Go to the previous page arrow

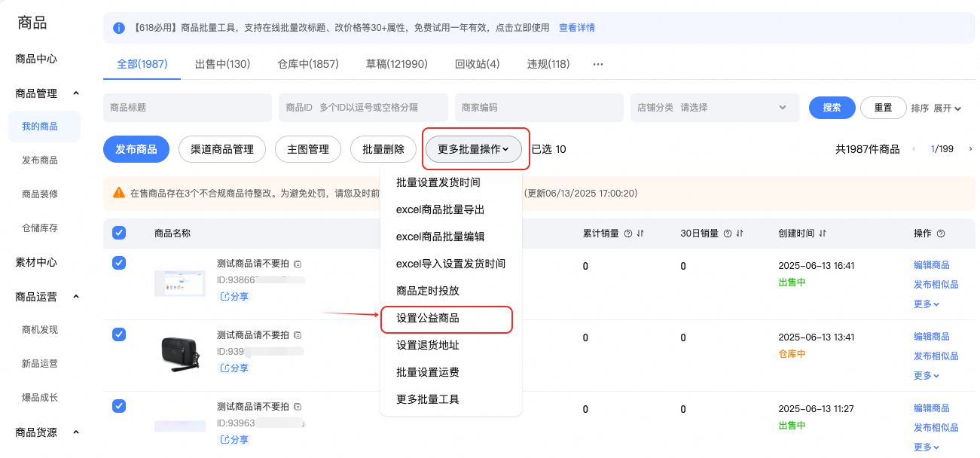[x=914, y=149]
